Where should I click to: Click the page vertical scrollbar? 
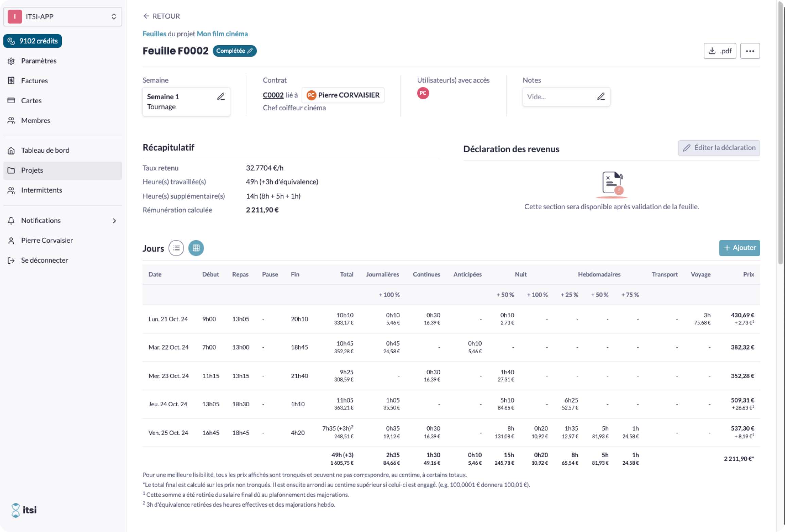(x=780, y=132)
